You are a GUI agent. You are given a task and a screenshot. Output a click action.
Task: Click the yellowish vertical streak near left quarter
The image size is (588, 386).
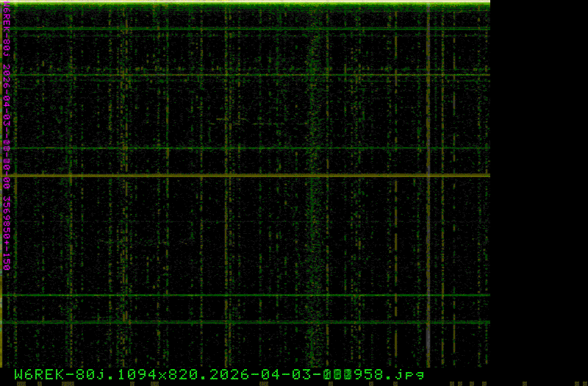(126, 184)
